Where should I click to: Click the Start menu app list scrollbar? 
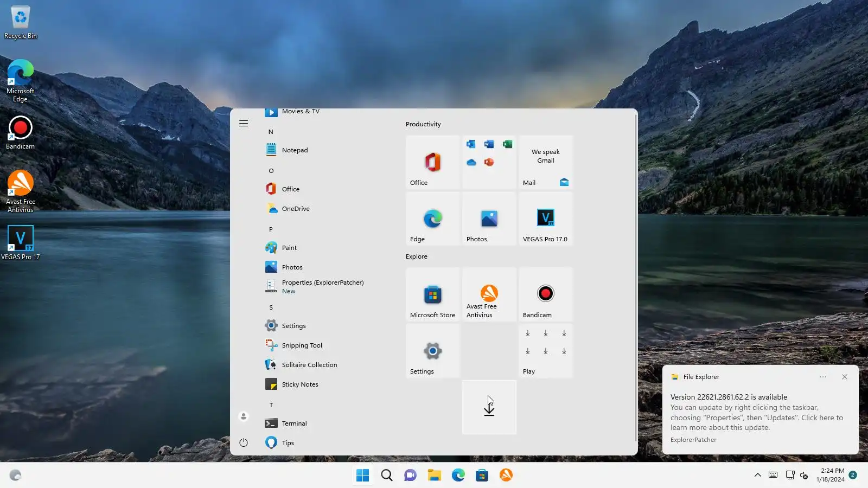[x=636, y=278]
